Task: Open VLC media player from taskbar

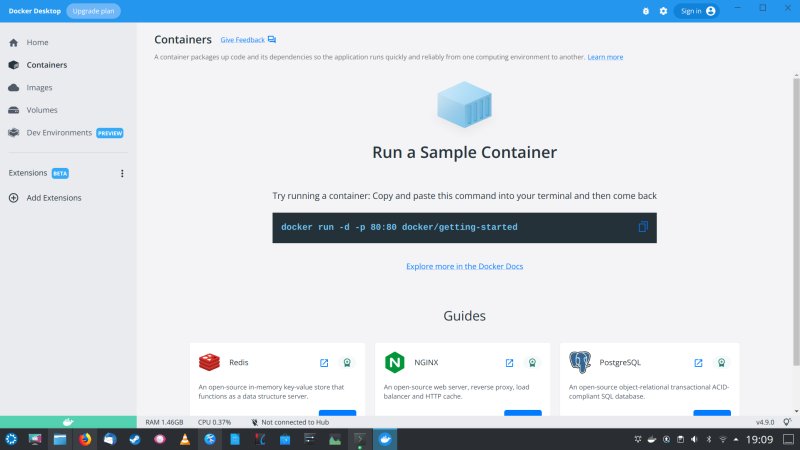Action: click(185, 439)
